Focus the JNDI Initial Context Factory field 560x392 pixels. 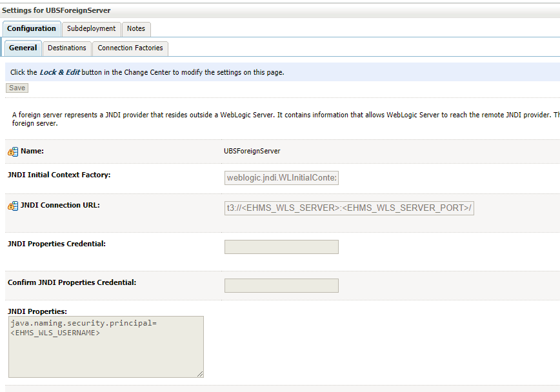[x=281, y=178]
